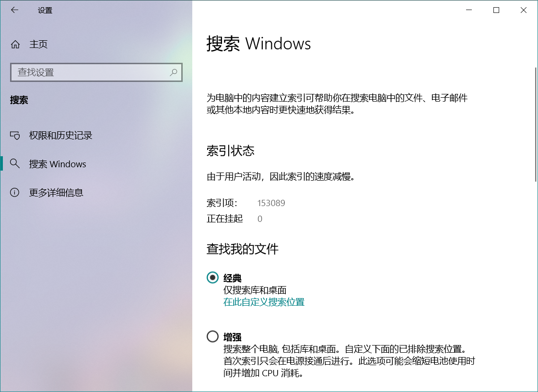Click the 更多详细信息 info icon
538x392 pixels.
coord(15,192)
